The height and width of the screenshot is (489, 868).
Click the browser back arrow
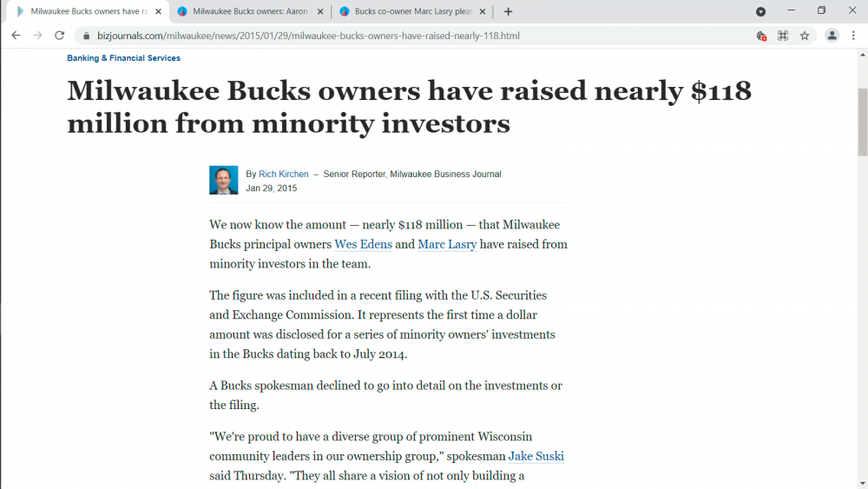tap(16, 36)
